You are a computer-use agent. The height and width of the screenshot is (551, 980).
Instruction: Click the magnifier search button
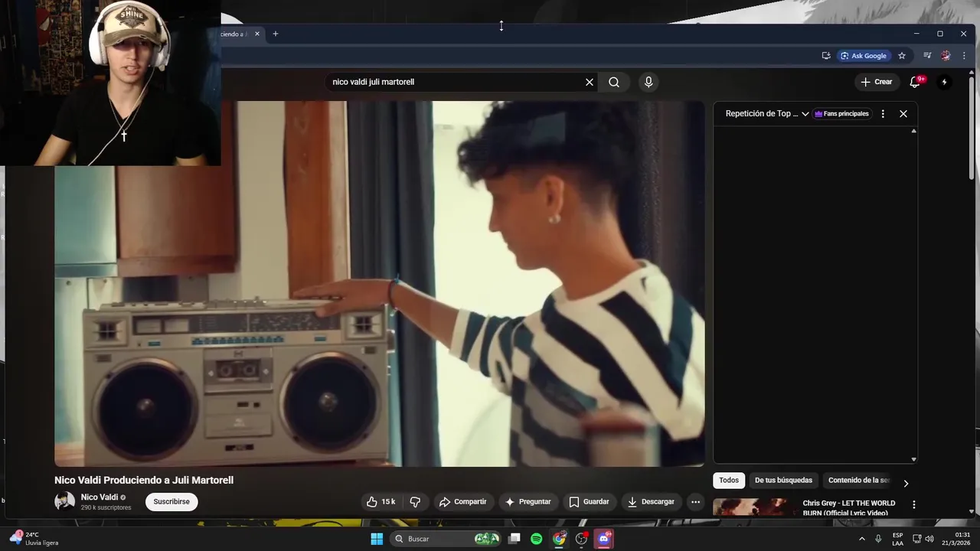coord(614,82)
